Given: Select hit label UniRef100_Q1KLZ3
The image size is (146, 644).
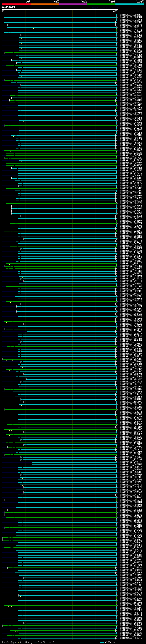Looking at the screenshot, I should click(x=131, y=80).
